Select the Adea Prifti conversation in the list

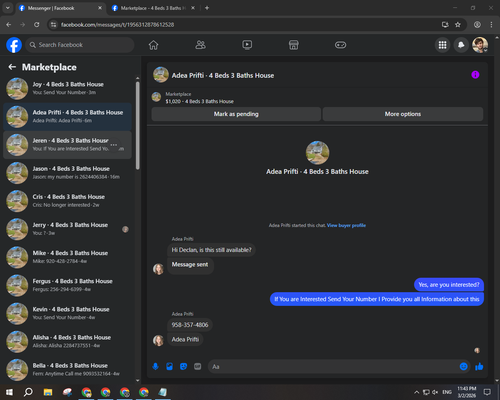(x=67, y=116)
